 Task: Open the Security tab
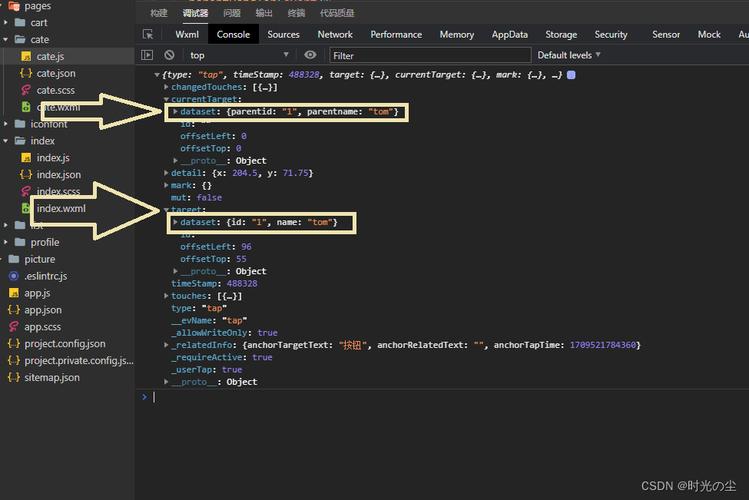[611, 34]
